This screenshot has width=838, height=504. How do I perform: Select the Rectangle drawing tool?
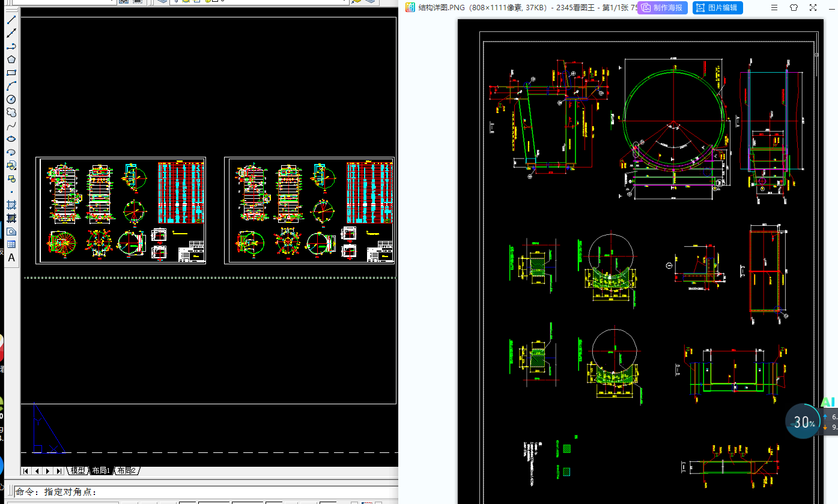point(11,73)
